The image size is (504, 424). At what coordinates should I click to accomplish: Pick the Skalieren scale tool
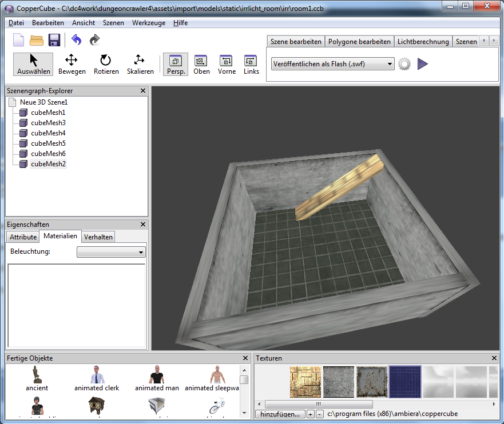[x=140, y=65]
